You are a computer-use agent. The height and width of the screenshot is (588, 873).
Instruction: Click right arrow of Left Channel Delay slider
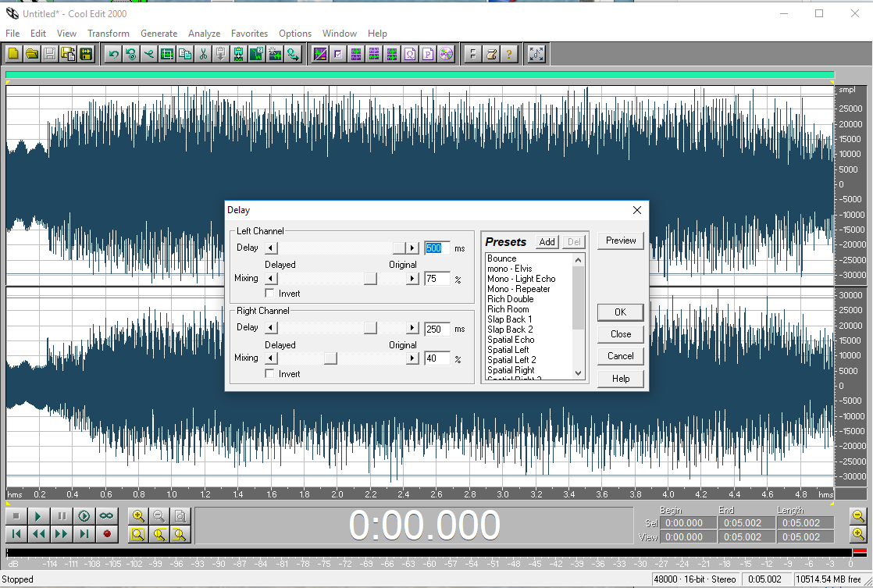click(412, 248)
